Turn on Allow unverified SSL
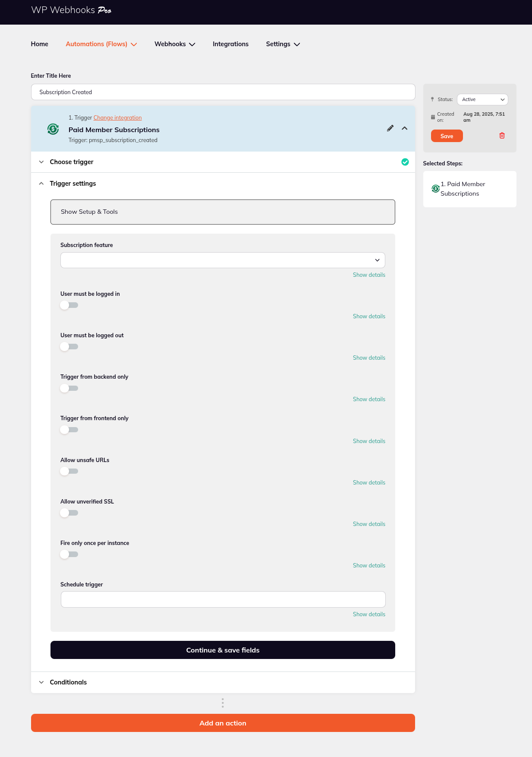The image size is (532, 757). [69, 513]
